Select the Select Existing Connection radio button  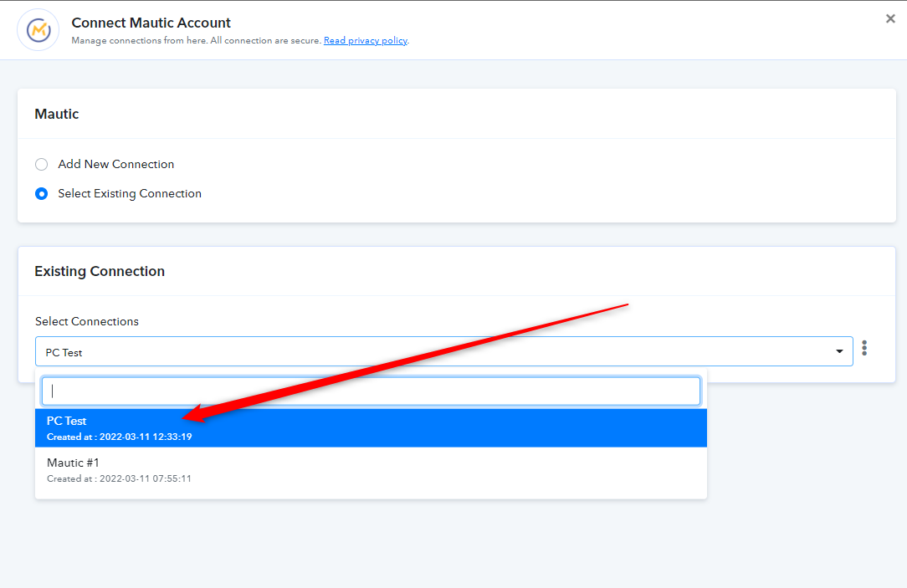tap(42, 194)
